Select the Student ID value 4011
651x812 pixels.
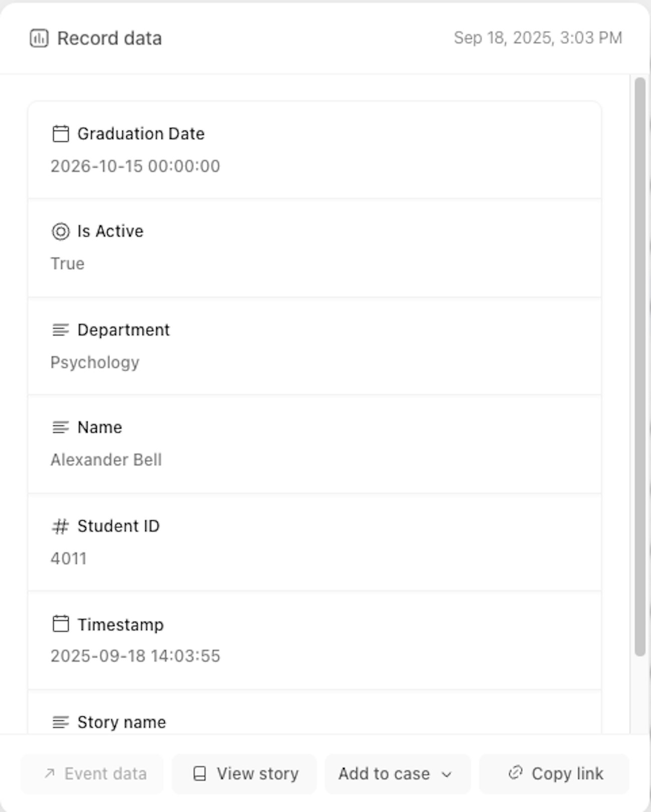coord(69,559)
